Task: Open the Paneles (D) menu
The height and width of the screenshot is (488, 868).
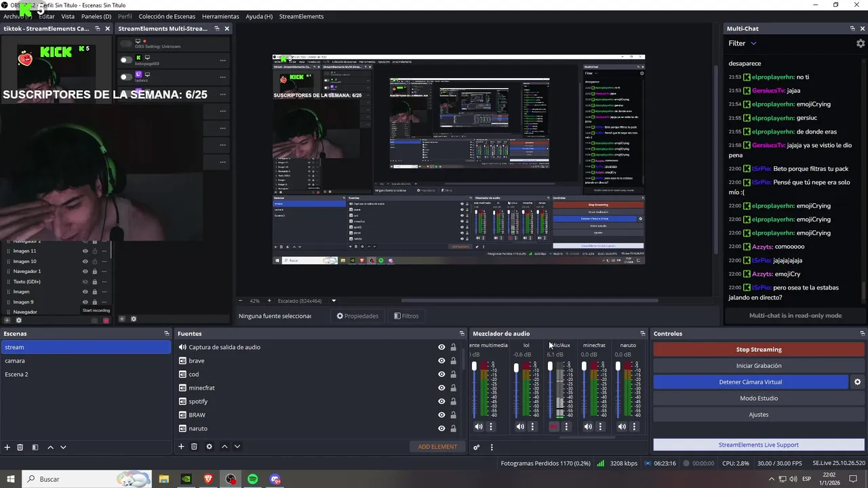Action: [96, 16]
